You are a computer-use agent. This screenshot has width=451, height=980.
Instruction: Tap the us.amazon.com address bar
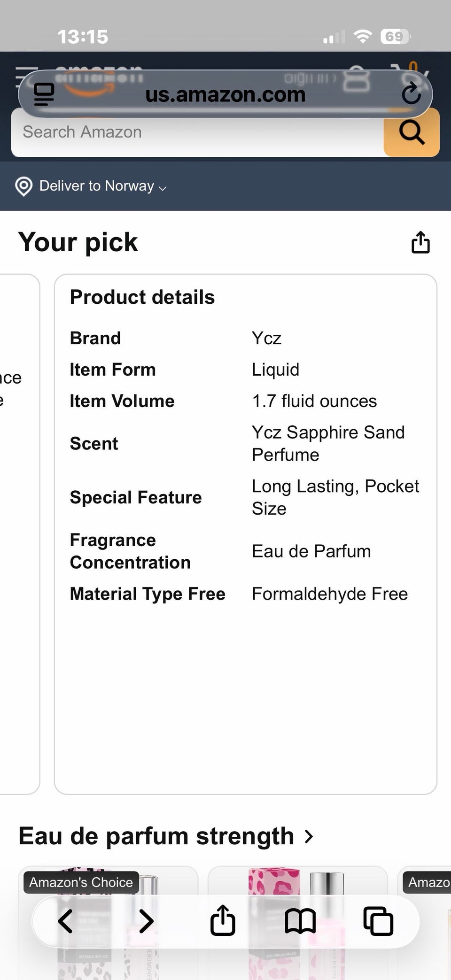point(225,94)
